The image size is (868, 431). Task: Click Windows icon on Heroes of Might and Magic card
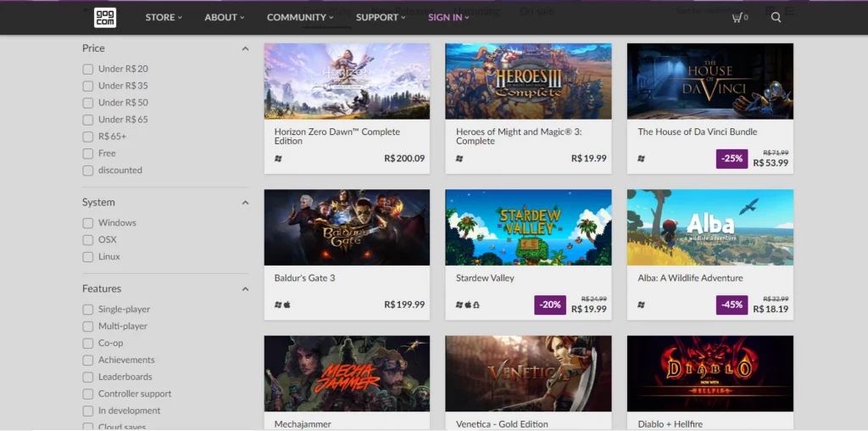point(459,159)
